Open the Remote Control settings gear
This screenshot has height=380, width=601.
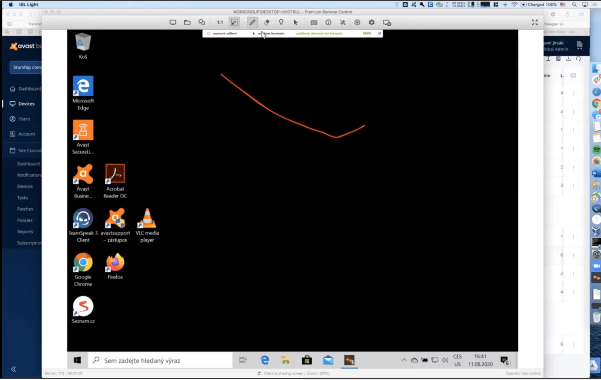(x=371, y=23)
